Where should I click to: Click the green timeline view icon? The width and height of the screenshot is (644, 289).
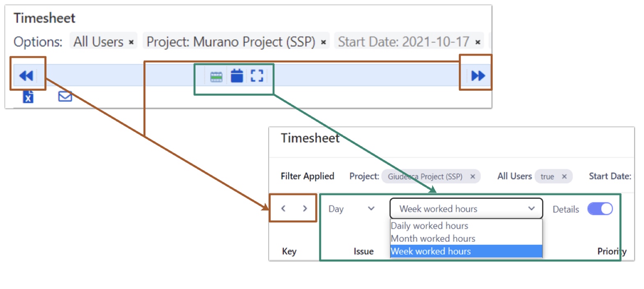click(x=216, y=76)
